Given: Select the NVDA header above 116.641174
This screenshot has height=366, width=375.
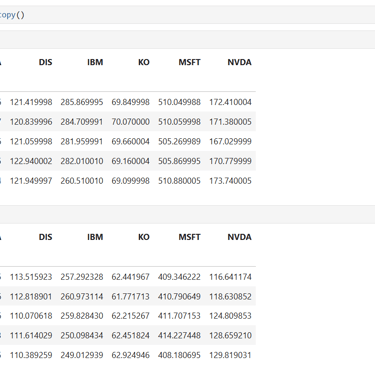Looking at the screenshot, I should (x=239, y=237).
